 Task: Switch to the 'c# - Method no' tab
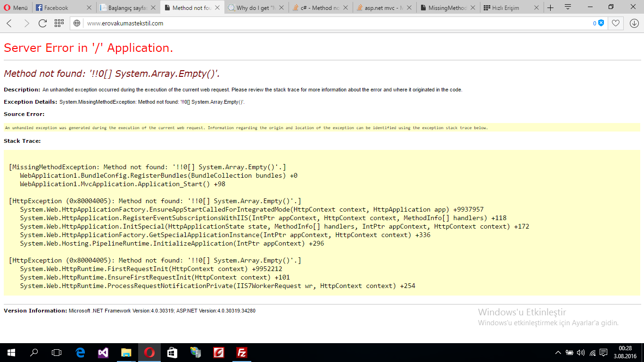click(x=315, y=8)
